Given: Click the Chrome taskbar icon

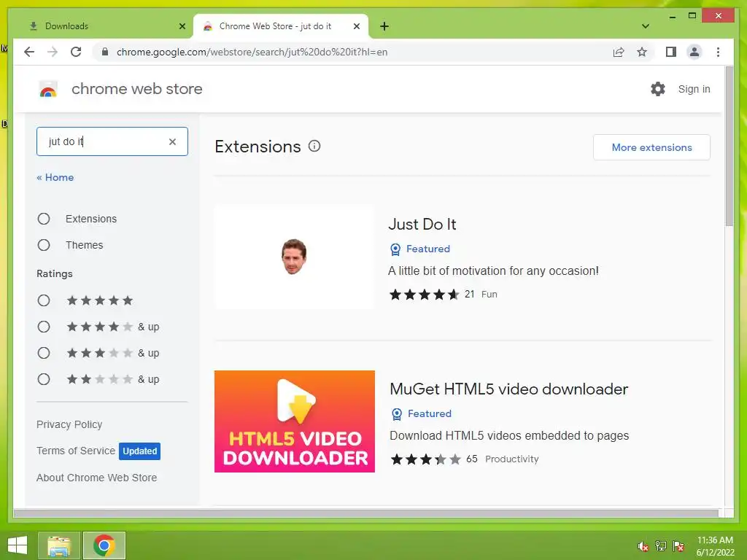Looking at the screenshot, I should pos(104,545).
